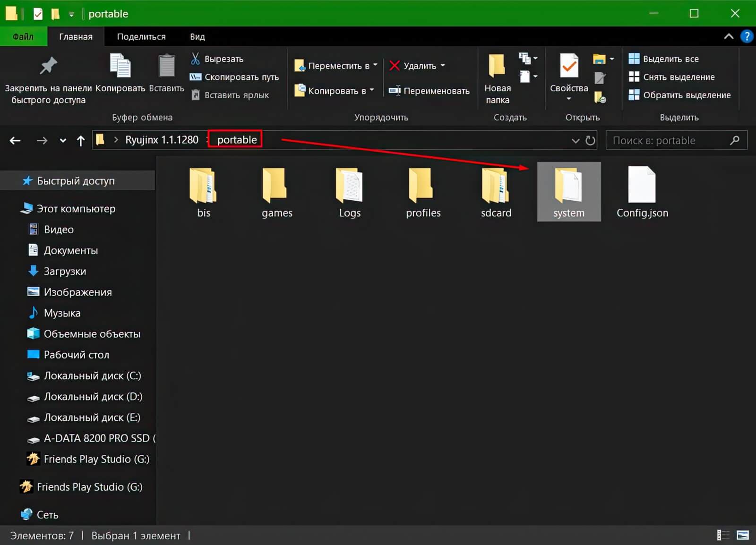Create a new folder with Новая папка
The image size is (756, 545).
(497, 66)
